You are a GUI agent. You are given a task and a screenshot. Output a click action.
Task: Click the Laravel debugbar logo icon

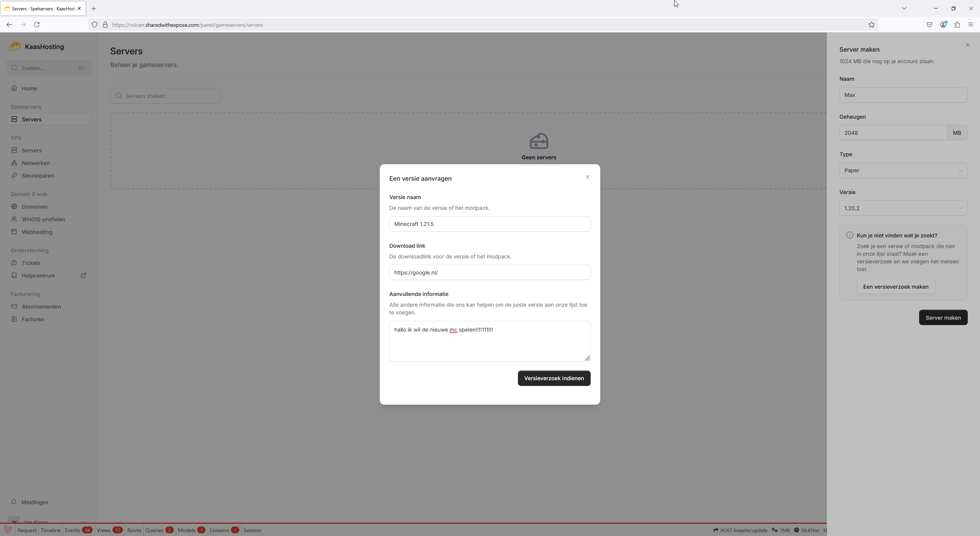pyautogui.click(x=8, y=530)
